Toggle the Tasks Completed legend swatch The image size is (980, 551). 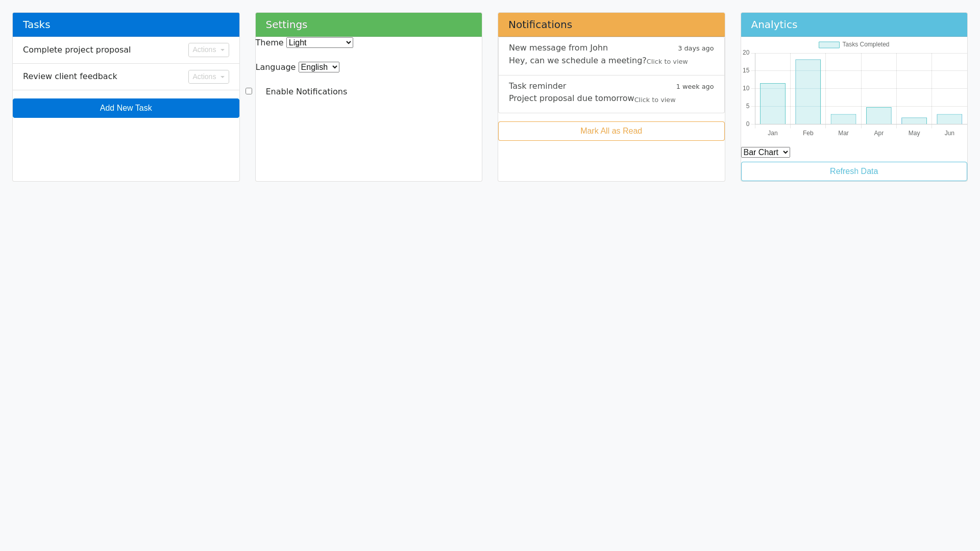pyautogui.click(x=829, y=45)
